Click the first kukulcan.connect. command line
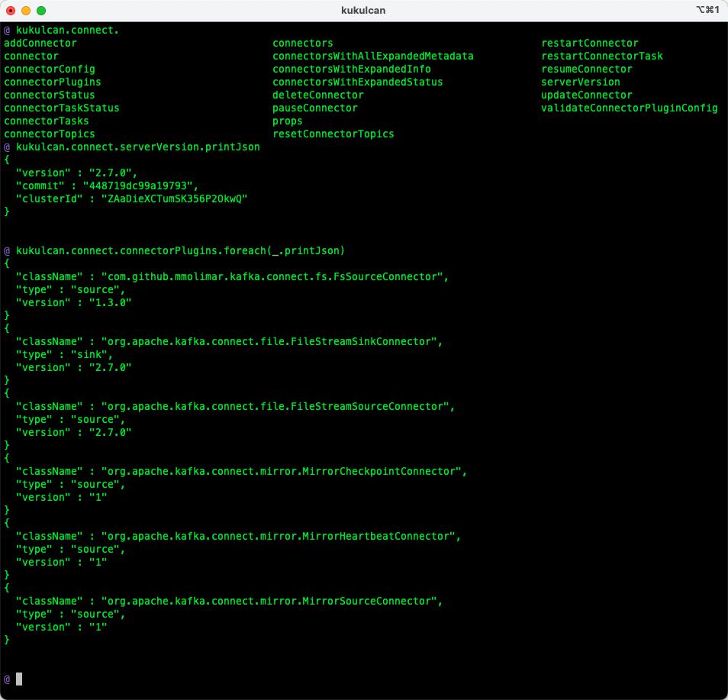 click(x=68, y=31)
